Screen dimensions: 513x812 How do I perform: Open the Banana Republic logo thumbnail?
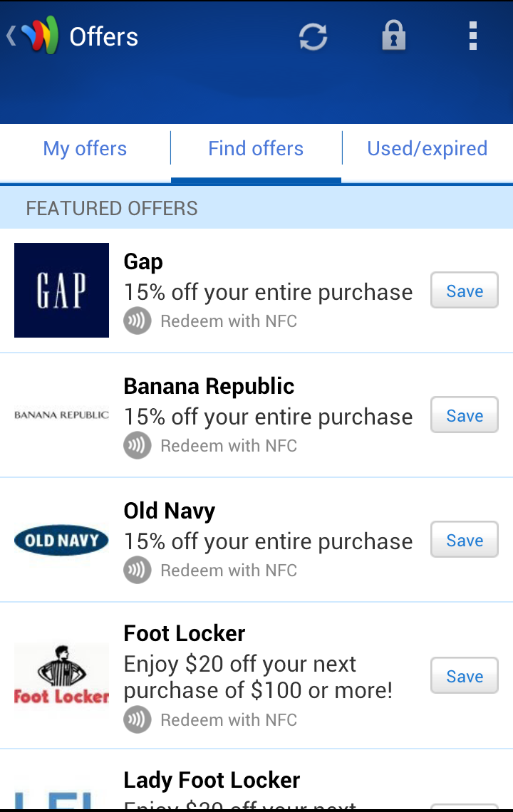tap(61, 415)
